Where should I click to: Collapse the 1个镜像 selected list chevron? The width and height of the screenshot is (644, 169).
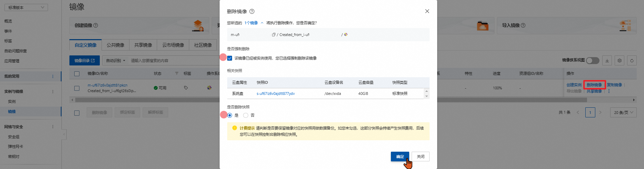pyautogui.click(x=262, y=23)
